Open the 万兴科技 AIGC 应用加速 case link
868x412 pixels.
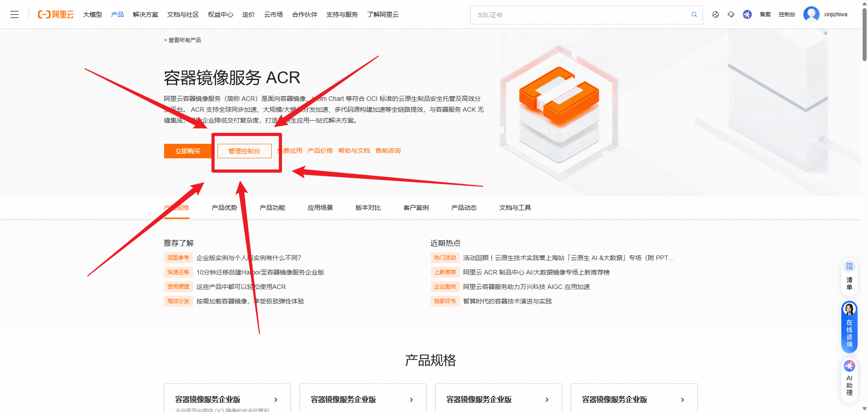[526, 287]
